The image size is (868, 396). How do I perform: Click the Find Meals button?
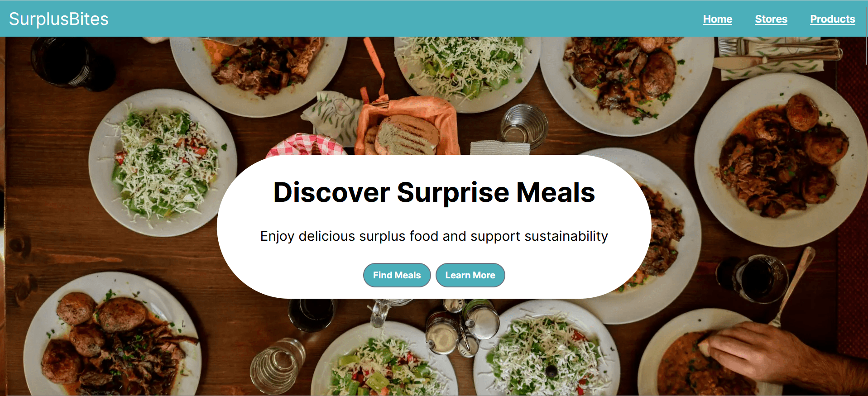click(397, 275)
